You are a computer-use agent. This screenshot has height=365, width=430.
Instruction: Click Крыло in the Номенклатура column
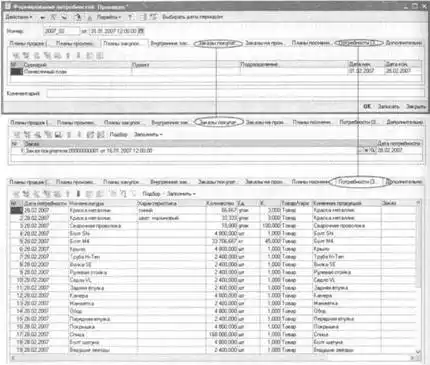(77, 249)
